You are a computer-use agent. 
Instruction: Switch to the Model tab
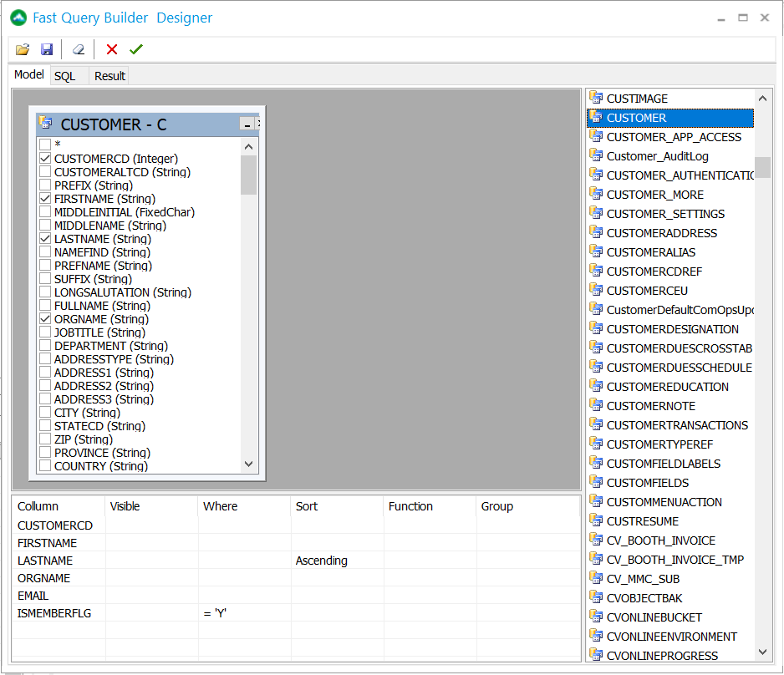coord(29,75)
